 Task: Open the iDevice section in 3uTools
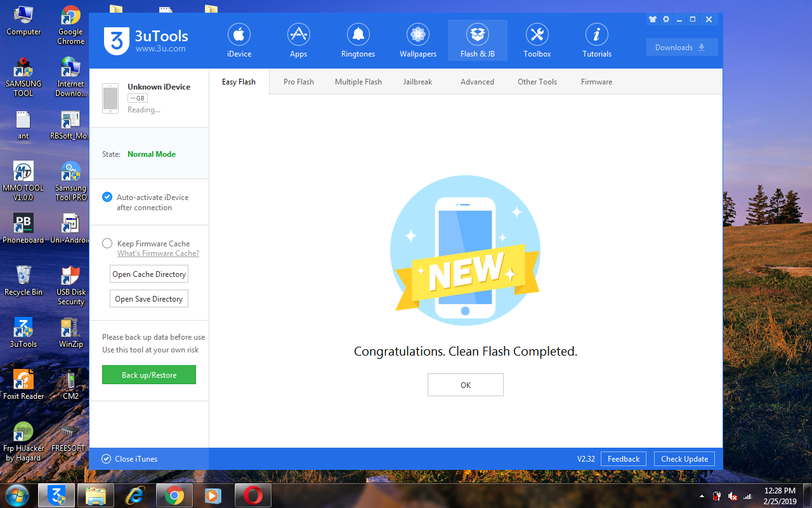click(239, 41)
